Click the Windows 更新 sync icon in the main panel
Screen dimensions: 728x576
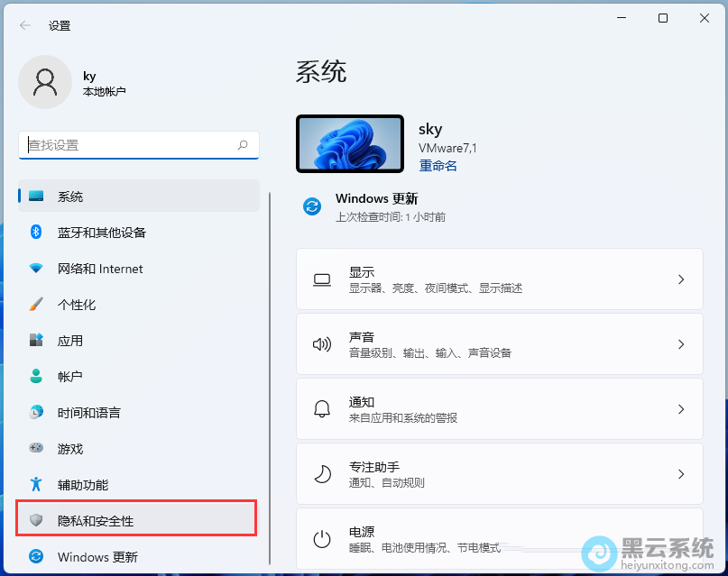coord(312,207)
